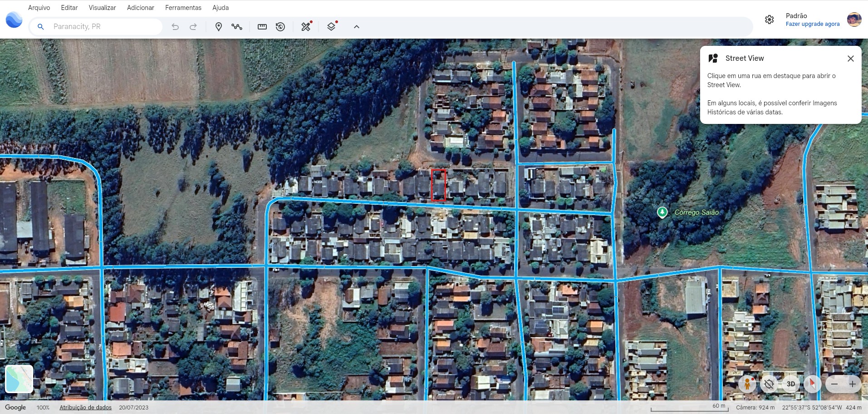Viewport: 868px width, 414px height.
Task: Click the zoom in plus button
Action: point(852,384)
